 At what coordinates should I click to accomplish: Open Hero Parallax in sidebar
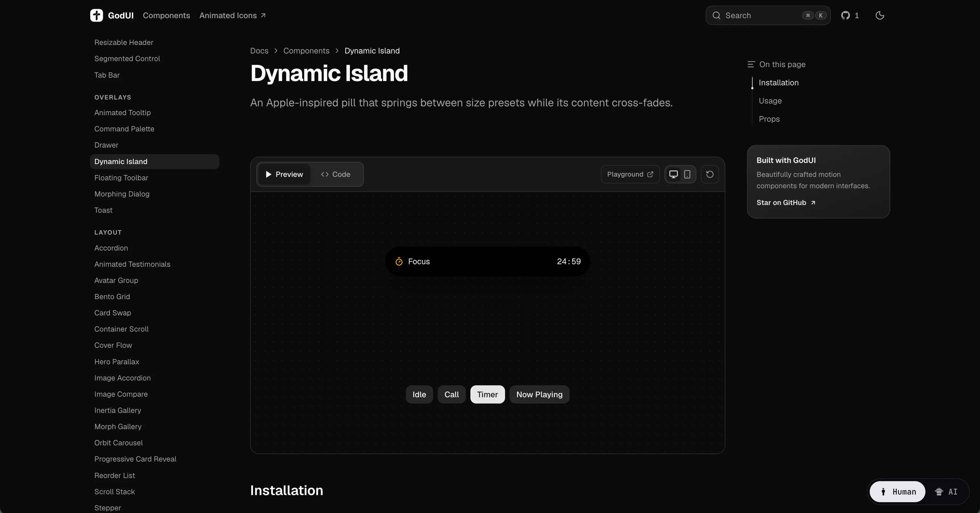tap(117, 362)
